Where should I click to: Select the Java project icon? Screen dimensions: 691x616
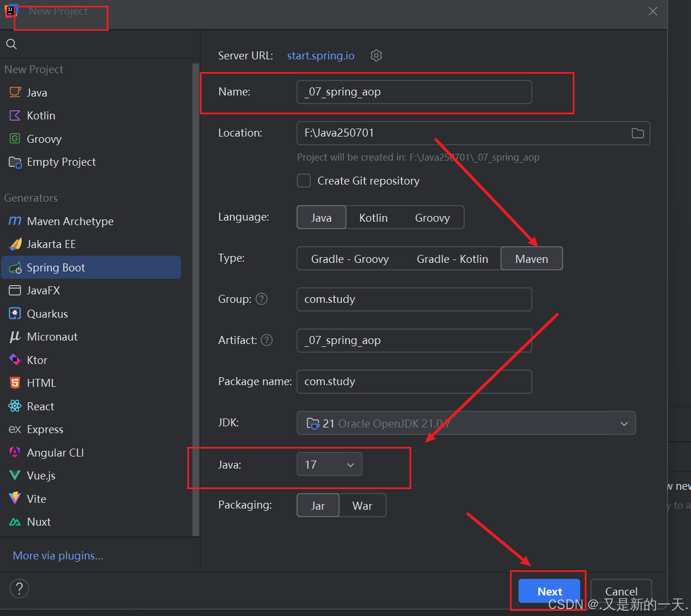point(15,92)
